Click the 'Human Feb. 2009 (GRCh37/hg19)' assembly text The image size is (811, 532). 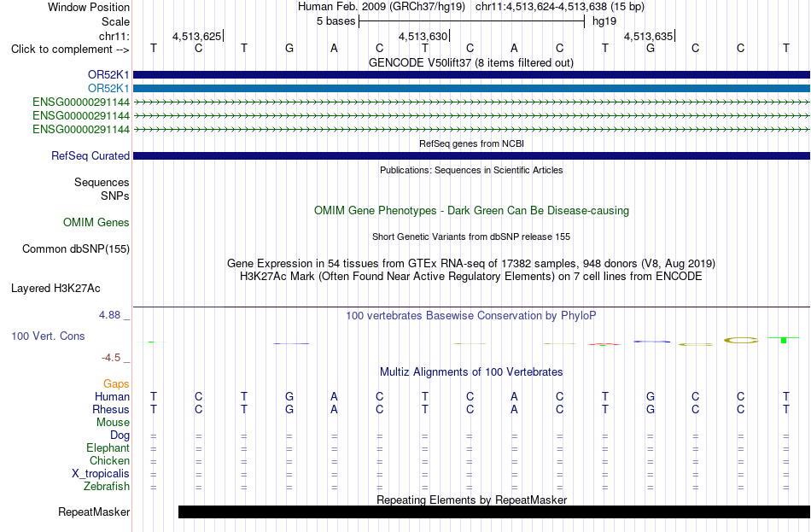tap(382, 7)
